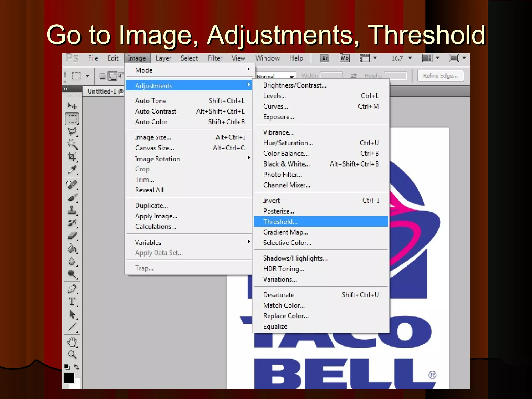
Task: Choose Brightness/Contrast... adjustment
Action: [x=321, y=85]
